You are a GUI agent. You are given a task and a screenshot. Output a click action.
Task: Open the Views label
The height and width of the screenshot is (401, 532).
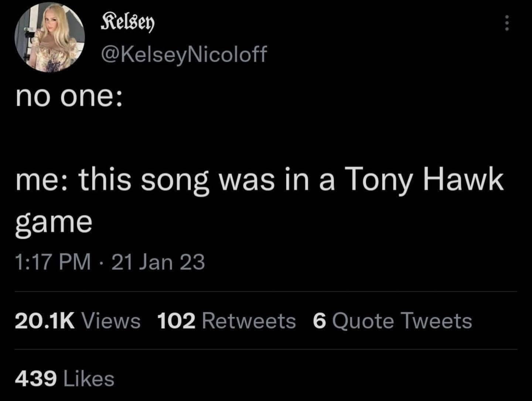111,321
